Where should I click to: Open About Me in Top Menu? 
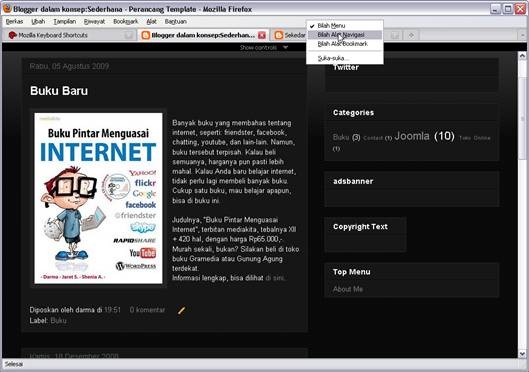[348, 289]
